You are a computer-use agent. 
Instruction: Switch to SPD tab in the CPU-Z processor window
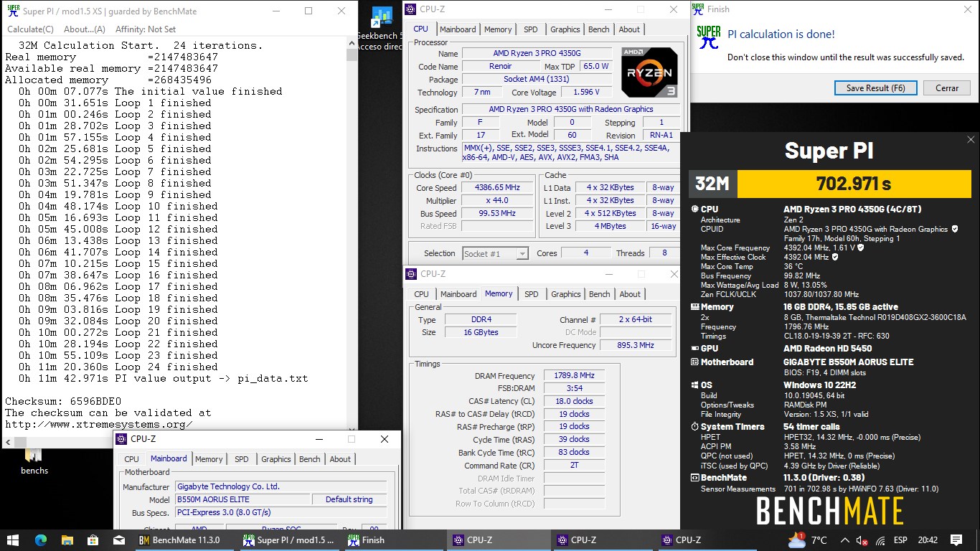(x=530, y=29)
